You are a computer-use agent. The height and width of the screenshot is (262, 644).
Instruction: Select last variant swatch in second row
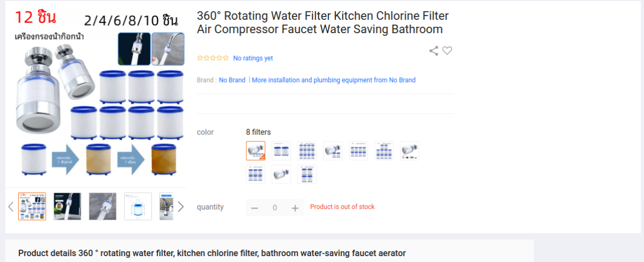307,174
